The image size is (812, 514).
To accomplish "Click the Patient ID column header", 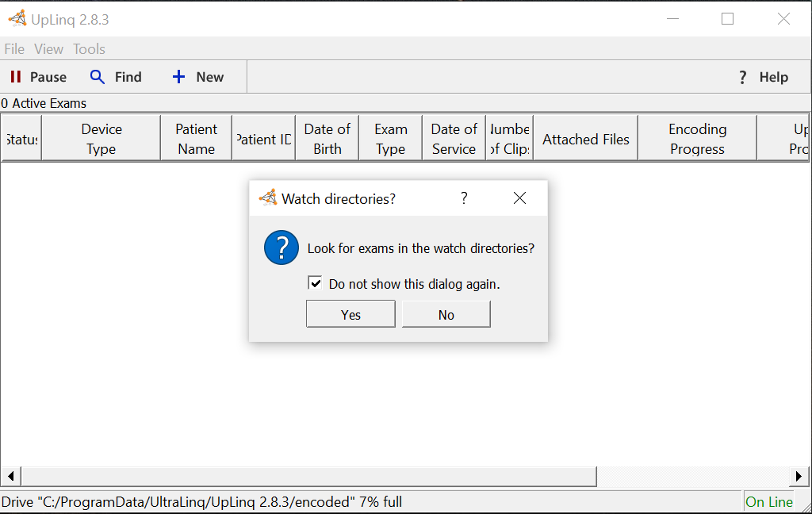I will point(263,139).
